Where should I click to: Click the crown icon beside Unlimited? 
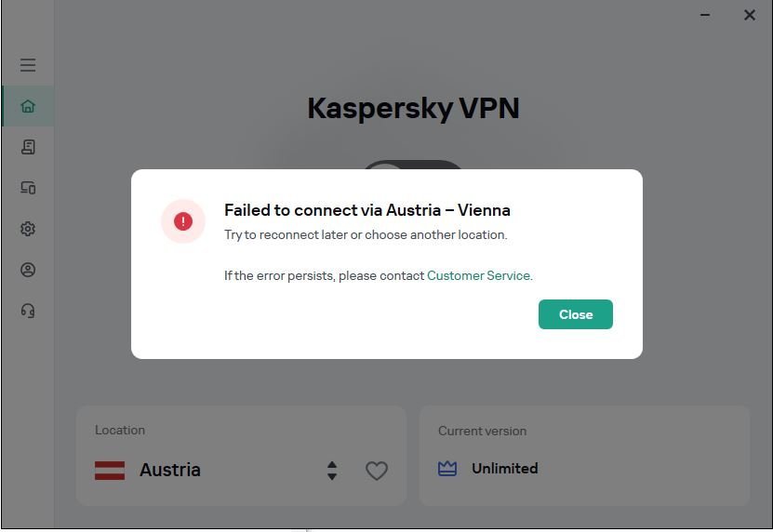pos(447,469)
